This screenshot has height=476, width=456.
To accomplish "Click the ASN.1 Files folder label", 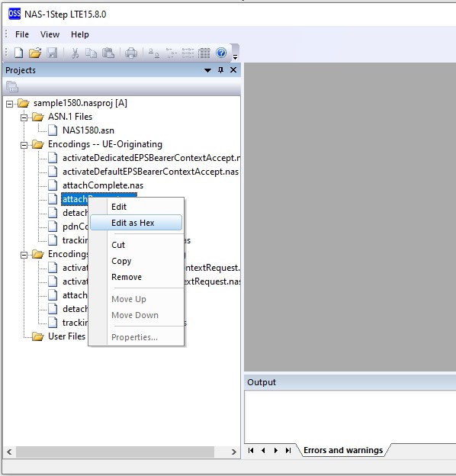I will (70, 117).
